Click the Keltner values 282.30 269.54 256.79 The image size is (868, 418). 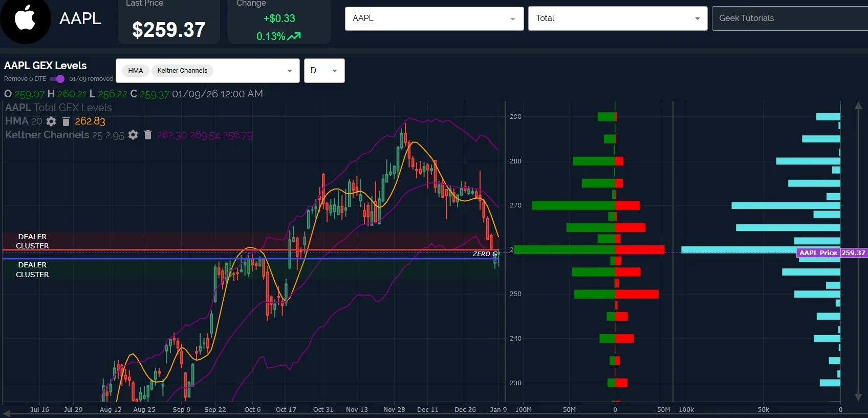(205, 135)
